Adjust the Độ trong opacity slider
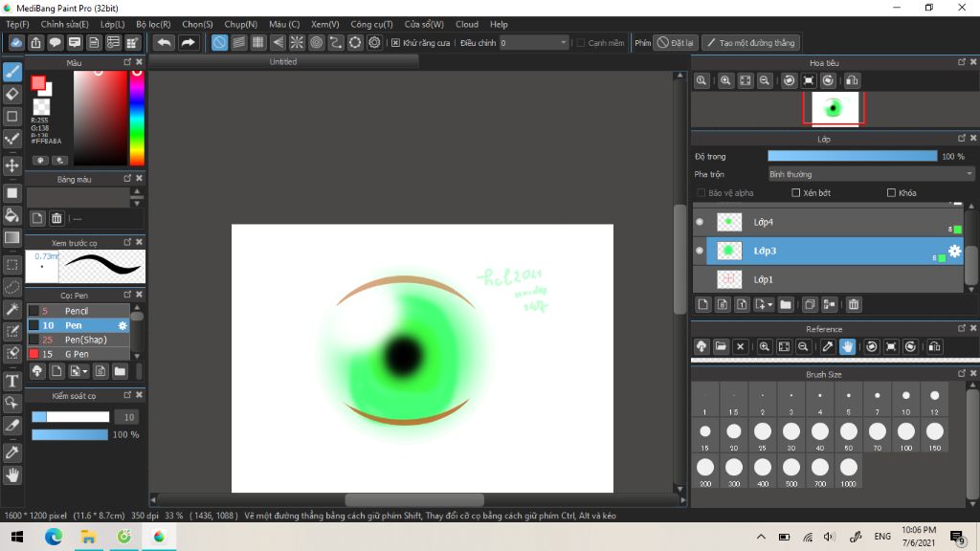 click(x=853, y=156)
